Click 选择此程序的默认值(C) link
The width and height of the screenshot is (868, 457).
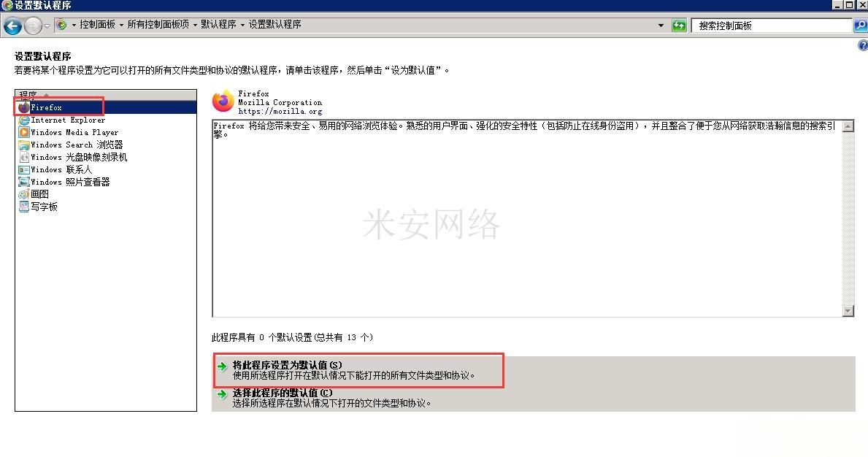tap(283, 393)
